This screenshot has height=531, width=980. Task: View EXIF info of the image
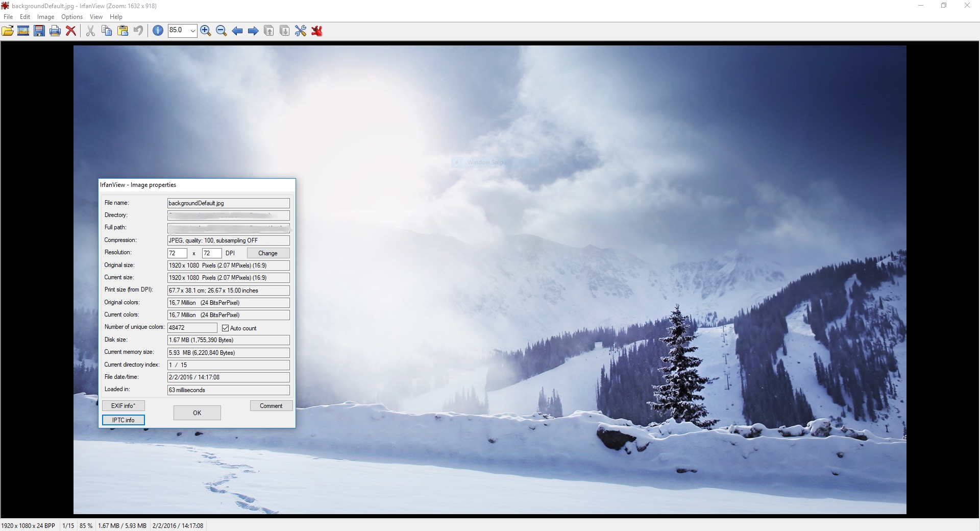tap(123, 406)
